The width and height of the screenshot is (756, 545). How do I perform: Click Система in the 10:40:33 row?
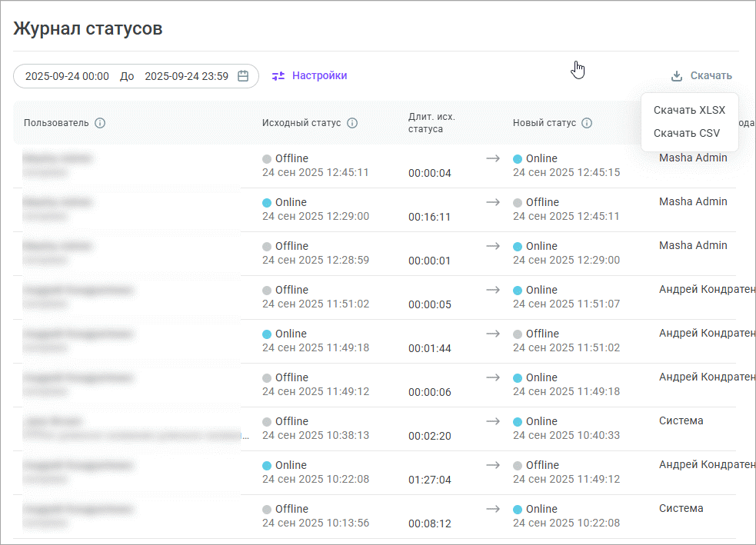681,420
